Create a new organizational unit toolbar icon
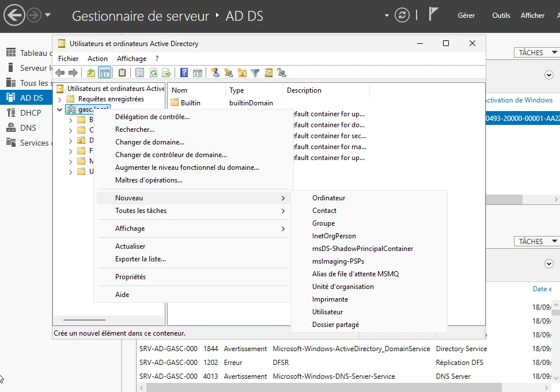560x392 pixels. pyautogui.click(x=242, y=73)
